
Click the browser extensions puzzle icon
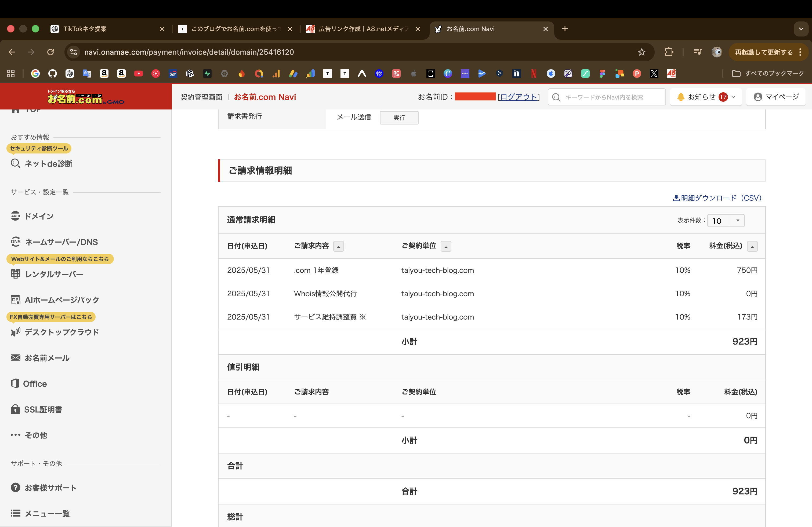coord(669,52)
